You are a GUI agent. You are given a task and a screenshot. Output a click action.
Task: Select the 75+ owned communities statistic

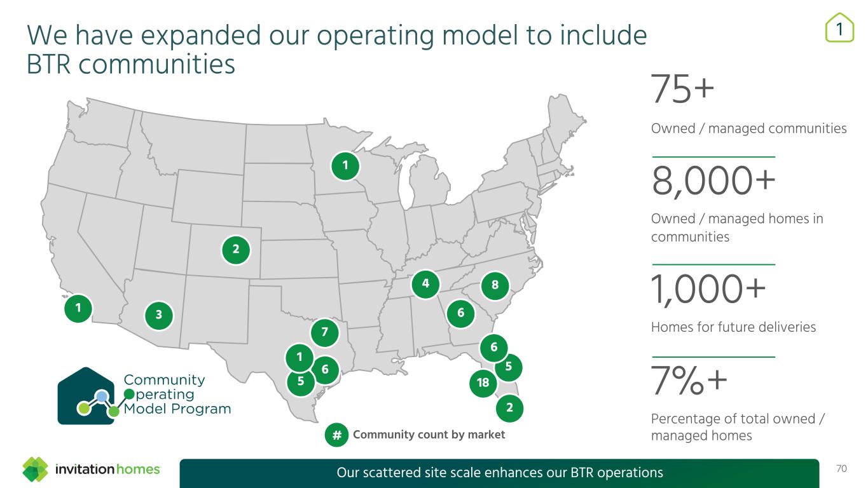click(682, 93)
